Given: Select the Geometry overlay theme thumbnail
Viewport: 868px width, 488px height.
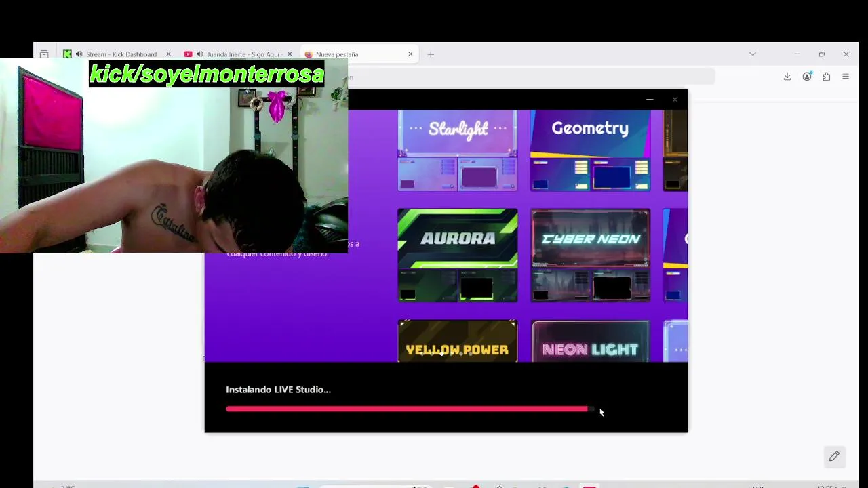Looking at the screenshot, I should 590,150.
